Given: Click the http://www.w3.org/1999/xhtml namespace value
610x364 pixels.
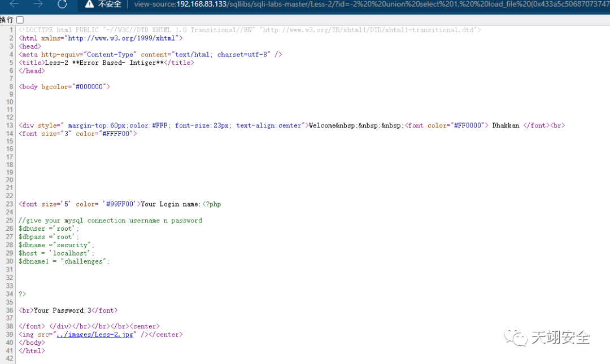Looking at the screenshot, I should point(121,38).
